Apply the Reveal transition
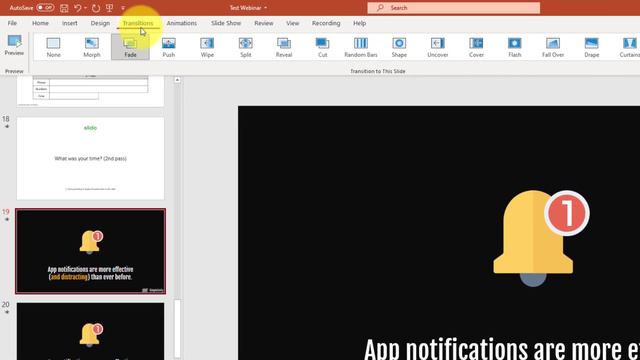Viewport: 640px width, 360px height. [284, 47]
